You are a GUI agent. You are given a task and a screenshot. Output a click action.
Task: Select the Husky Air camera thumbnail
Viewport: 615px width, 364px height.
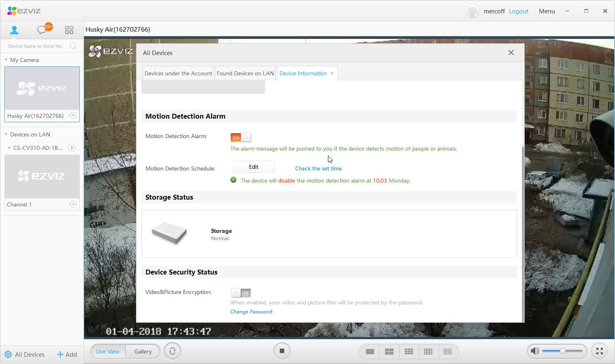point(42,88)
